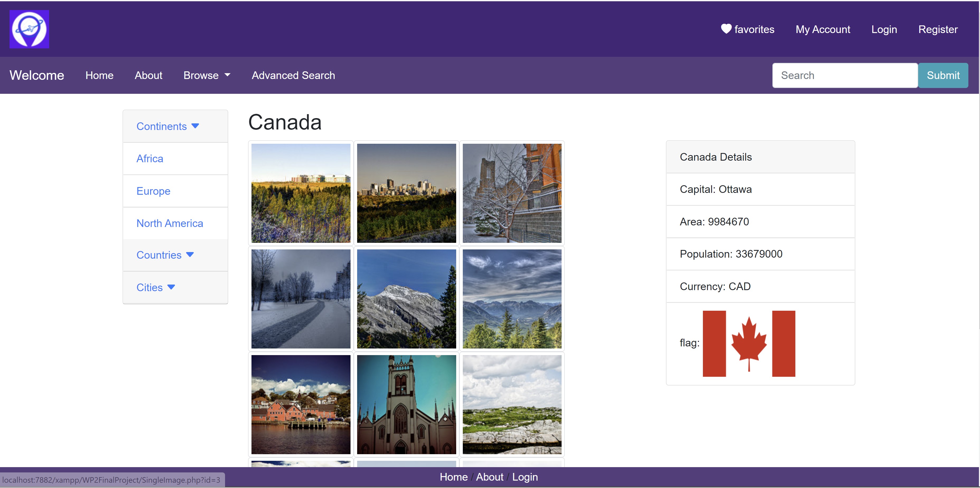Image resolution: width=980 pixels, height=488 pixels.
Task: Open the rocky coastline cloudy thumbnail
Action: pyautogui.click(x=512, y=405)
